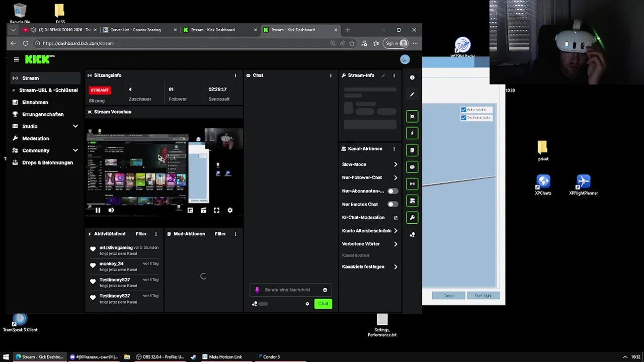Expand the Community sidebar section
This screenshot has width=644, height=362.
(x=75, y=150)
